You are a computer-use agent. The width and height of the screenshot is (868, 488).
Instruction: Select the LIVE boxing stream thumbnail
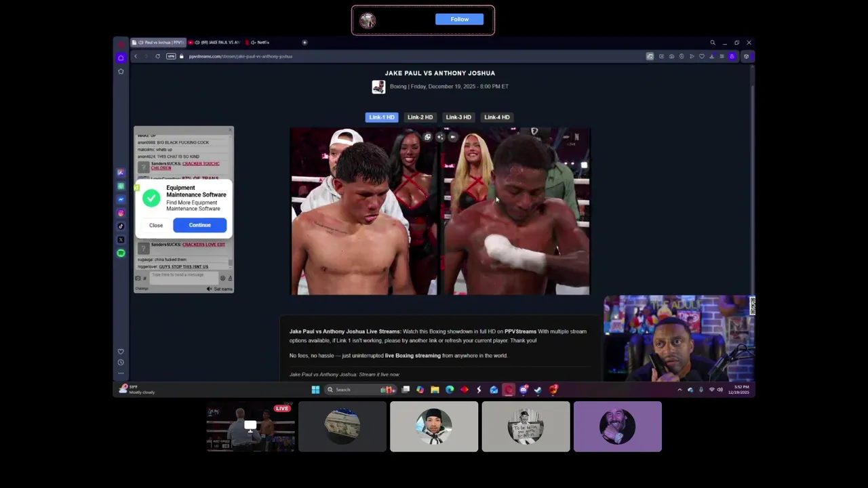click(x=251, y=426)
